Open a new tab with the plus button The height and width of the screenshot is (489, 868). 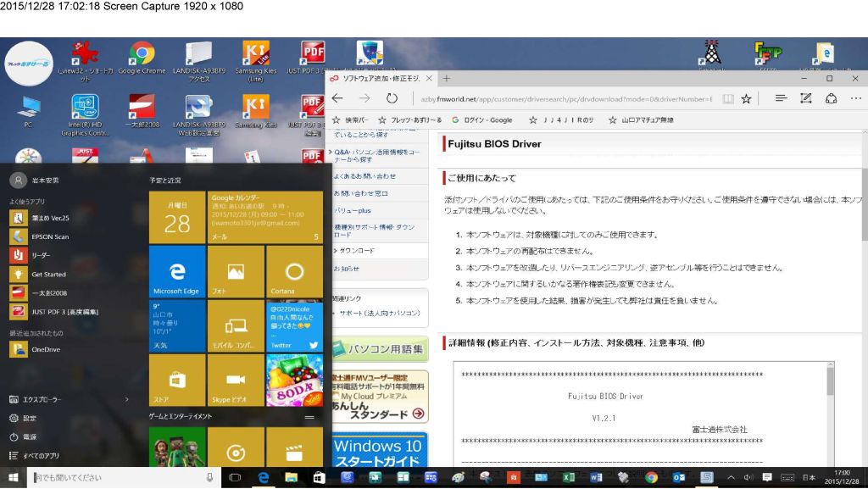pos(446,79)
